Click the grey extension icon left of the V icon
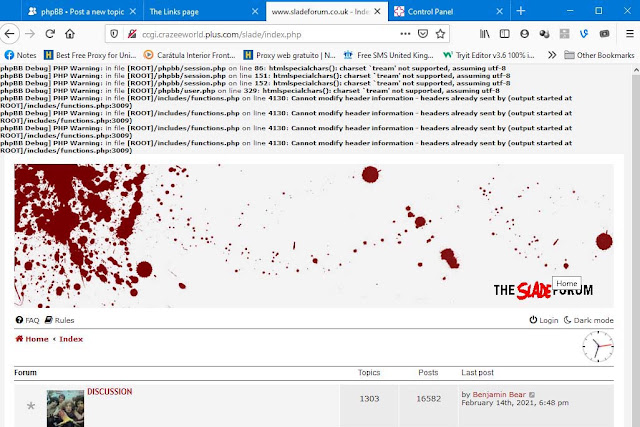 (564, 34)
